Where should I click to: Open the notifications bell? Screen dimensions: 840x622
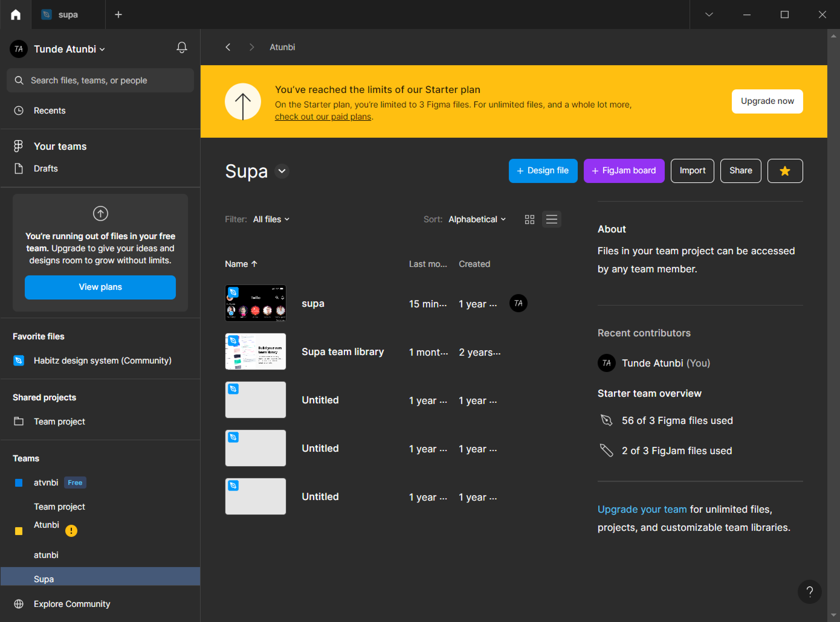pyautogui.click(x=182, y=47)
